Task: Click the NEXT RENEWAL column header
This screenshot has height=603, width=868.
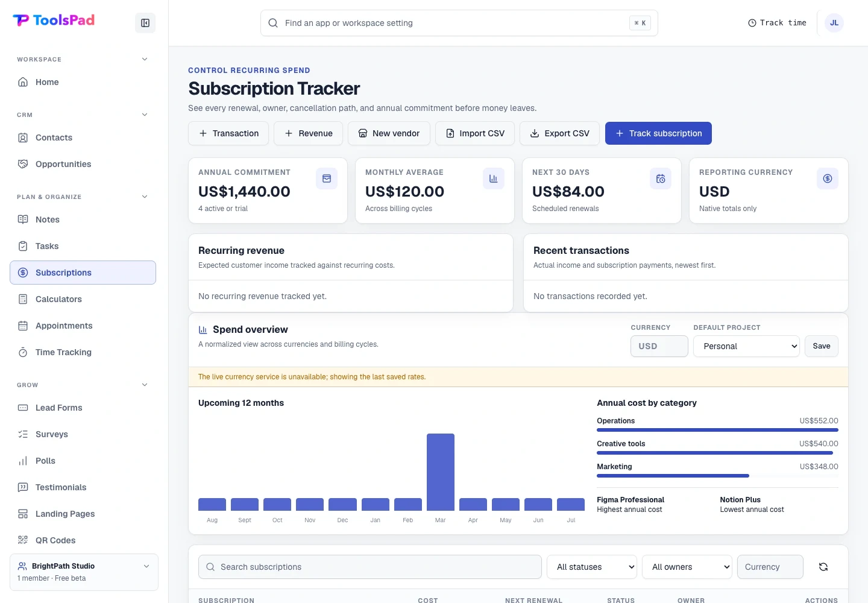Action: [x=534, y=601]
